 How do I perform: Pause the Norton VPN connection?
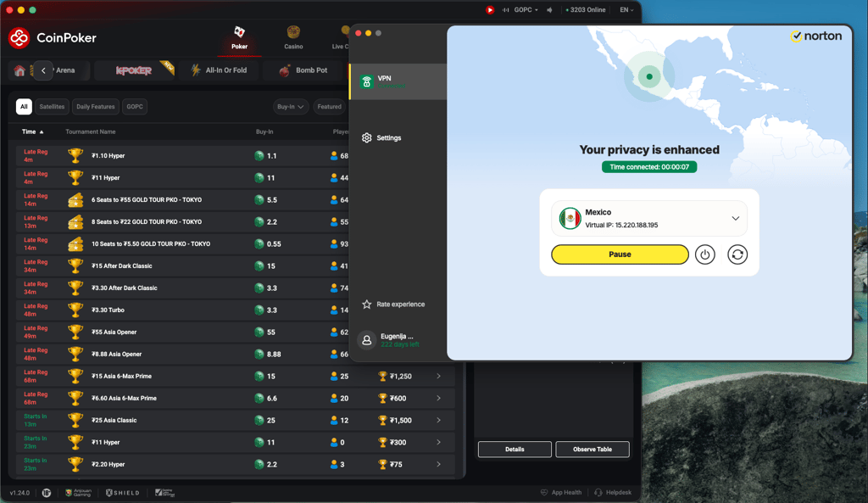pos(620,254)
